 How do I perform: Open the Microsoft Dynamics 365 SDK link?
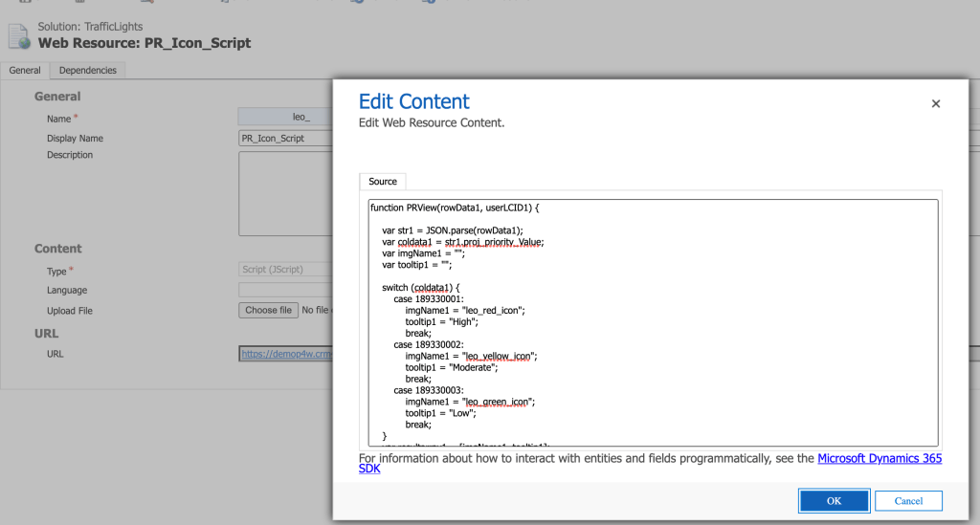coord(880,459)
